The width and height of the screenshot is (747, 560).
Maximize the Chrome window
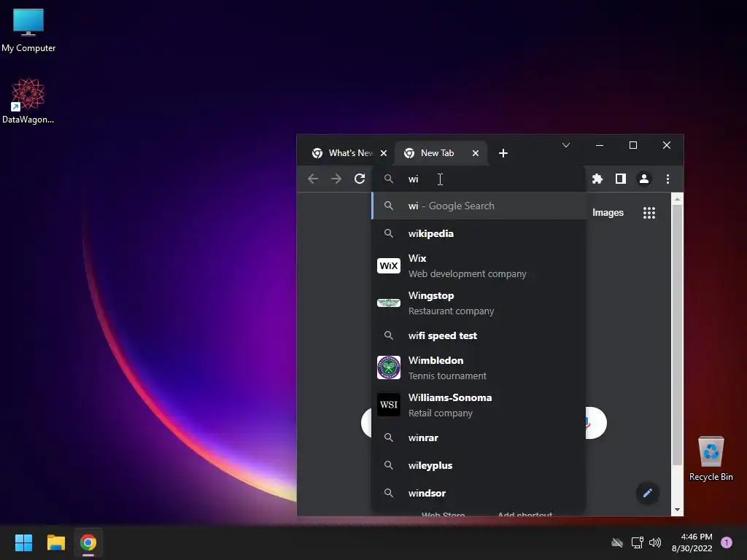[633, 145]
